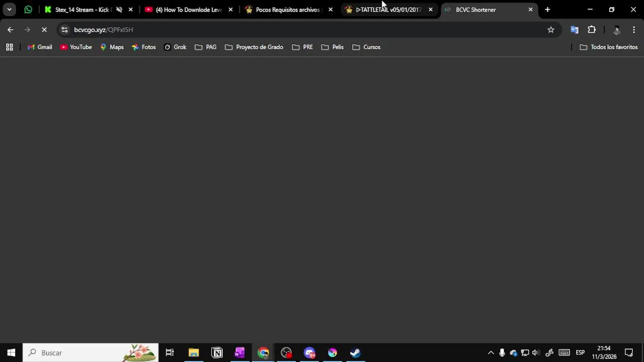
Task: Open the volume speaker tray icon
Action: (536, 352)
